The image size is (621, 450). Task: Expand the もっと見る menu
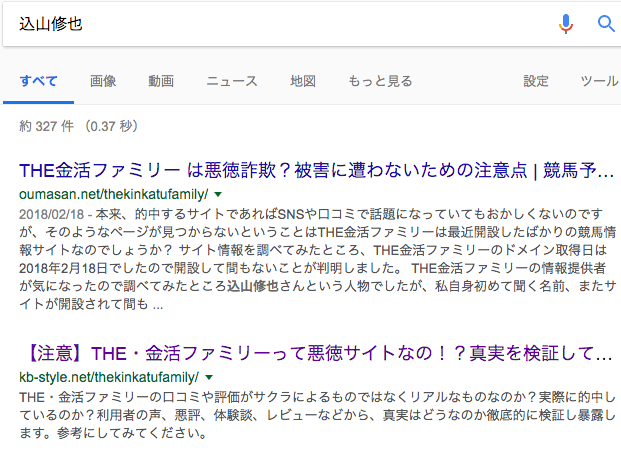[x=380, y=81]
